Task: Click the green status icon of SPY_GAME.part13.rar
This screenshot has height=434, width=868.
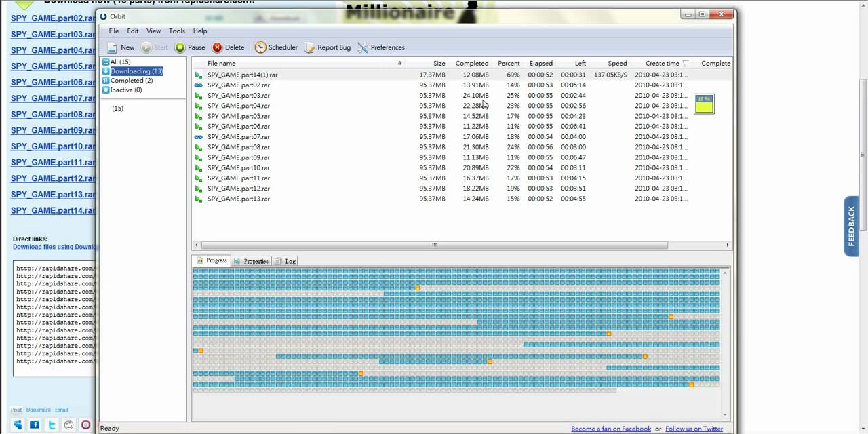Action: (x=198, y=199)
